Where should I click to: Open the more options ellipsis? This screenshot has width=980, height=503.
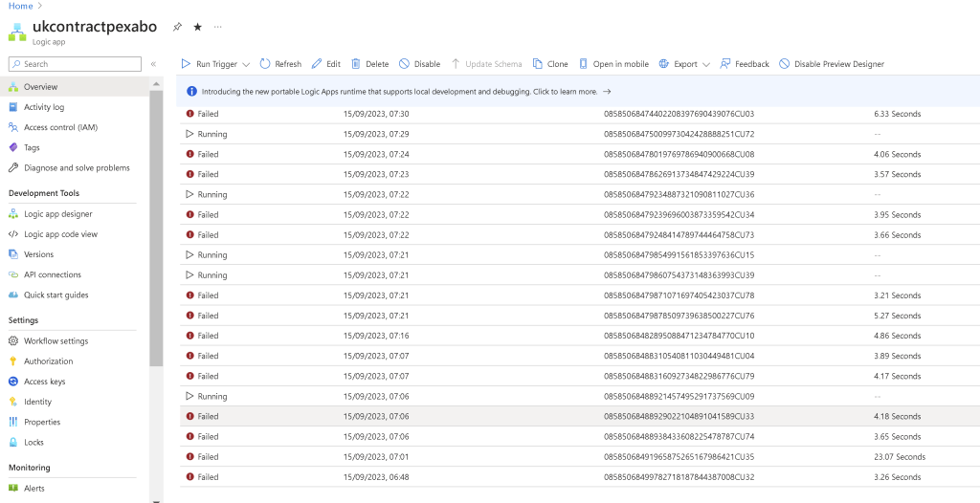coord(217,27)
